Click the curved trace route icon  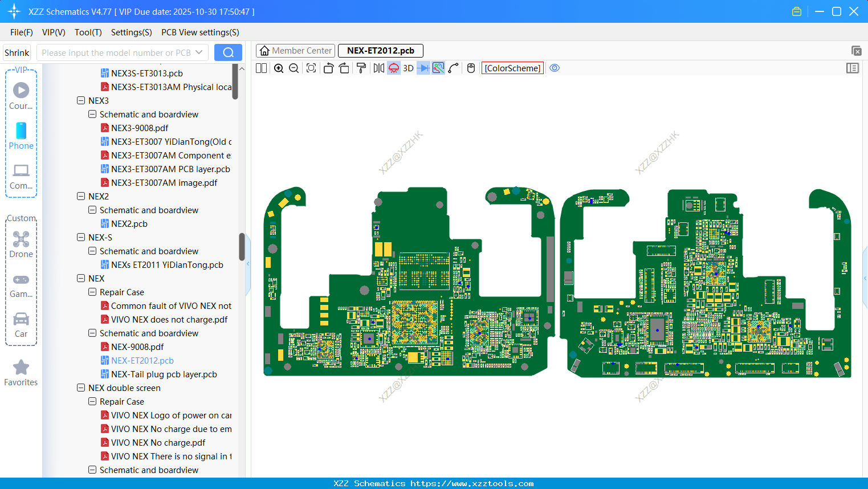click(x=454, y=68)
